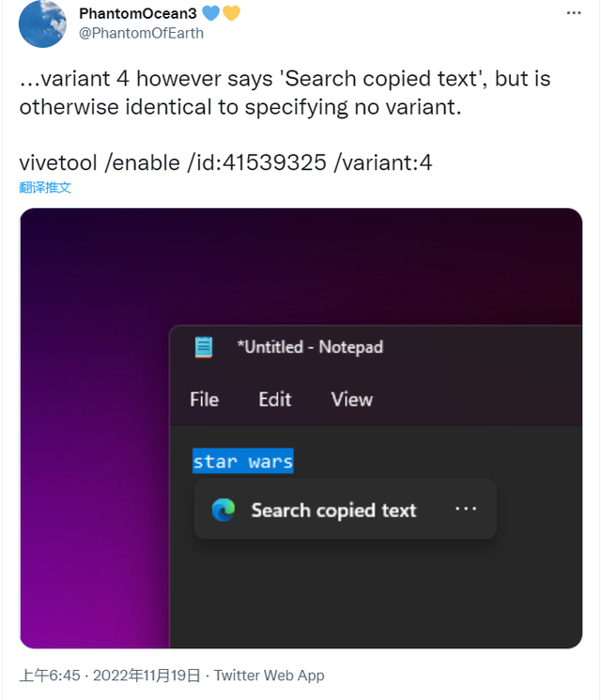Open the Edit menu in Notepad
This screenshot has width=601, height=700.
click(275, 400)
